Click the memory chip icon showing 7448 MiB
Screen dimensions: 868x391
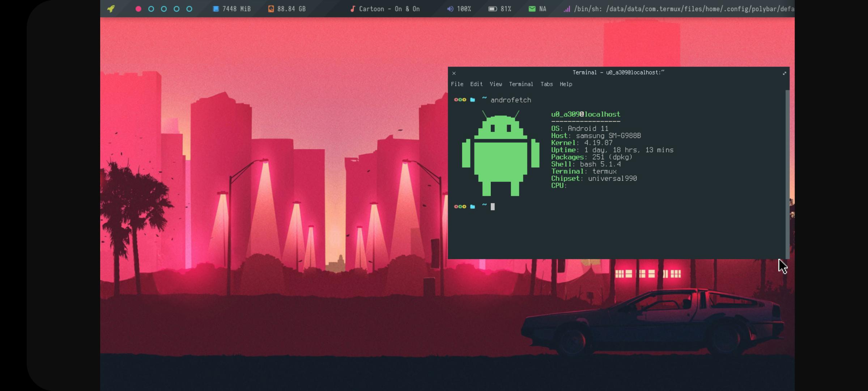pyautogui.click(x=216, y=8)
